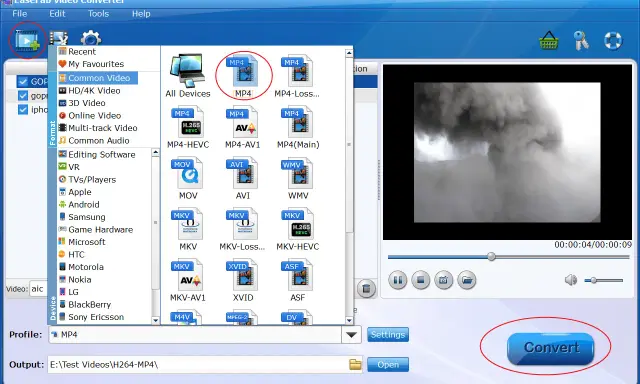Select the All Devices format icon

[x=188, y=76]
